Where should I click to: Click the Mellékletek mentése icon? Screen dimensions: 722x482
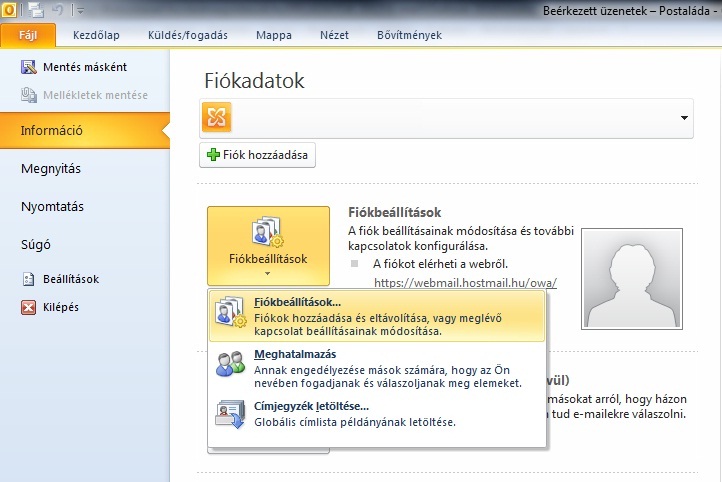29,95
